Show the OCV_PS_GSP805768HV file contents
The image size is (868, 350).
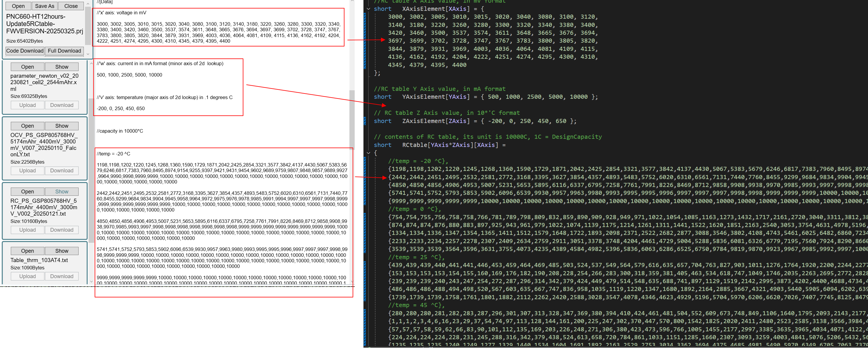click(x=62, y=126)
